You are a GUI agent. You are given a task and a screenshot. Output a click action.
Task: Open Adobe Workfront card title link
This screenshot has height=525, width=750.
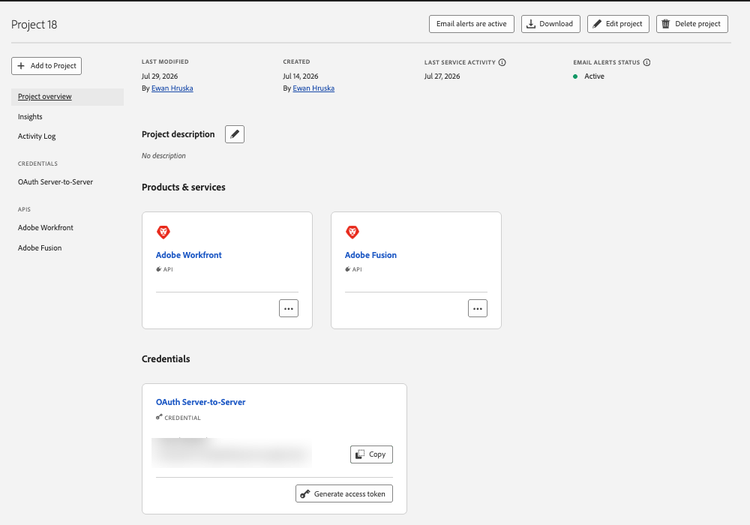tap(188, 255)
